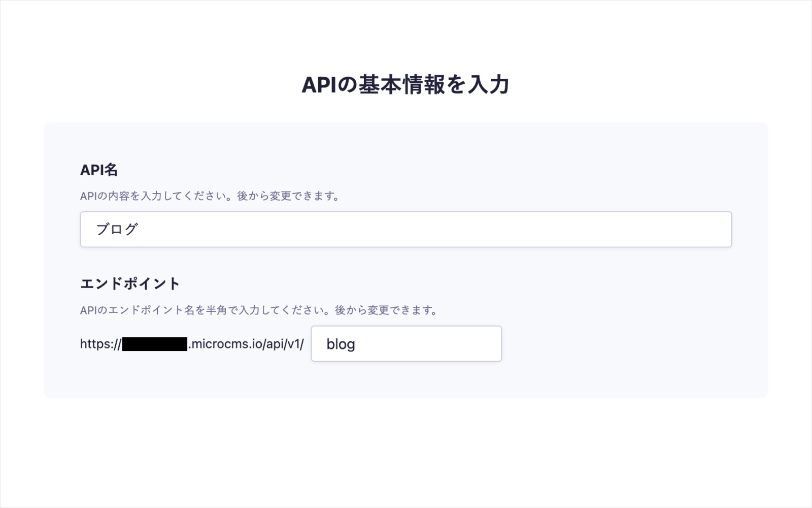Click the word API in the page heading

tap(319, 85)
